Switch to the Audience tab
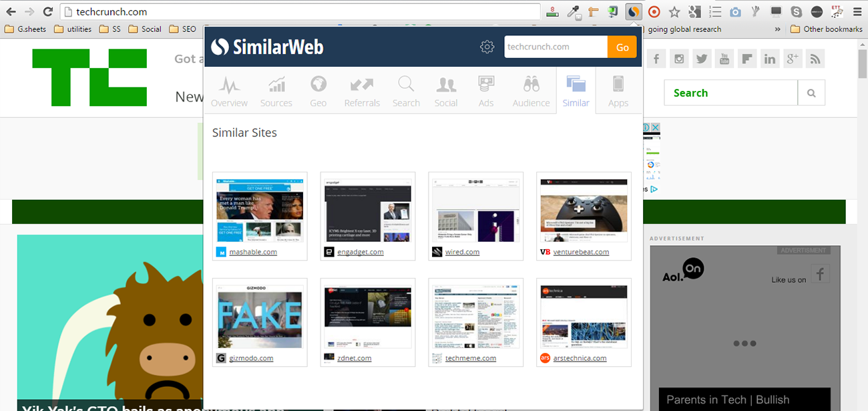 click(531, 91)
